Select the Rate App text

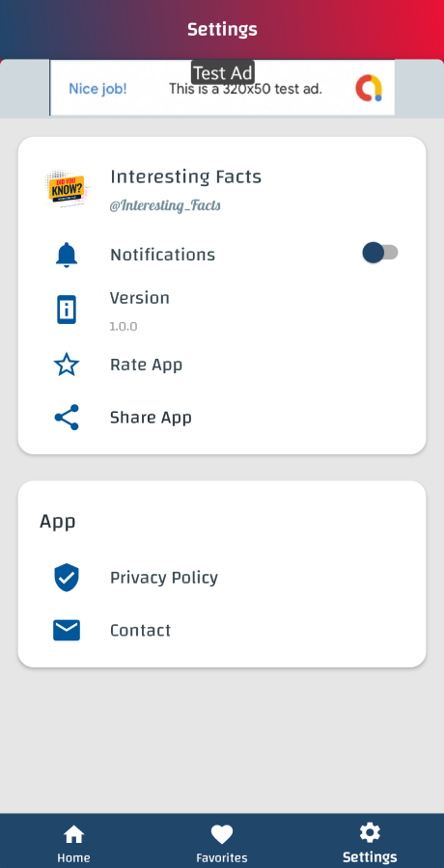147,365
